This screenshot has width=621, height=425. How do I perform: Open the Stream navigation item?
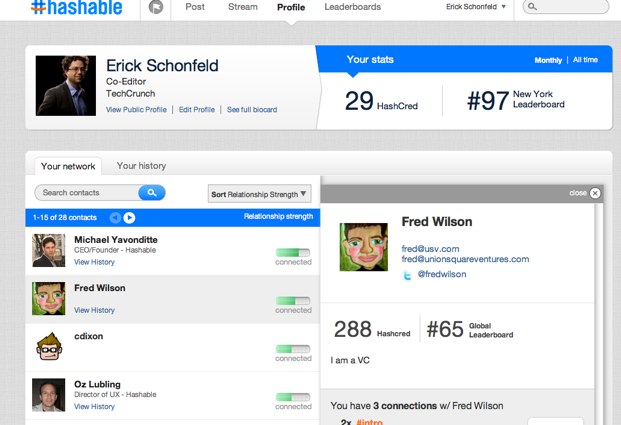(x=241, y=7)
